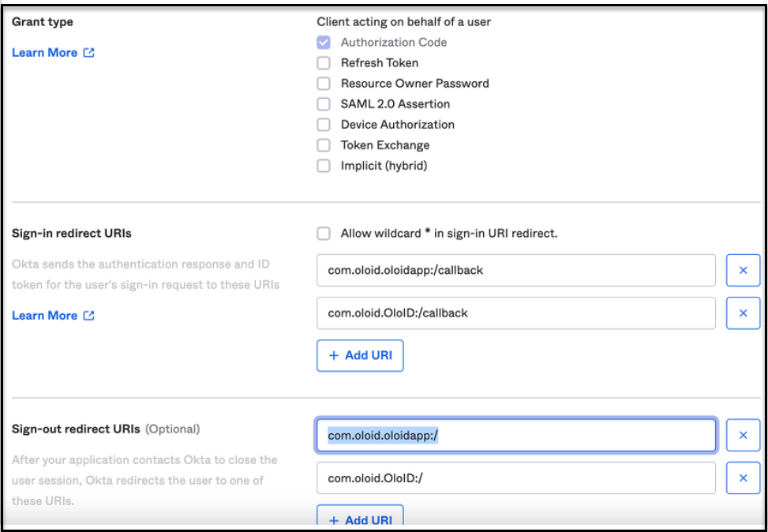Screen dimensions: 768x532
Task: Check Resource Owner Password option
Action: pyautogui.click(x=324, y=84)
